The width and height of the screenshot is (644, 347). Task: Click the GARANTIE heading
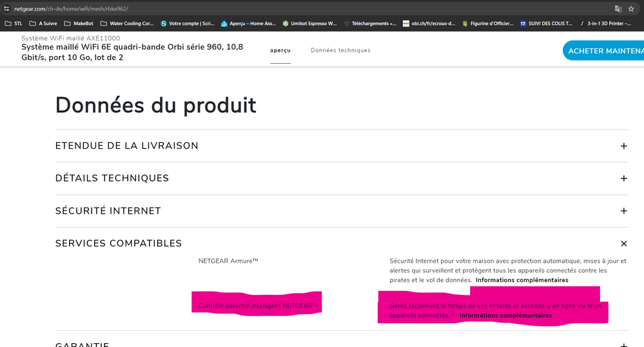tap(82, 344)
